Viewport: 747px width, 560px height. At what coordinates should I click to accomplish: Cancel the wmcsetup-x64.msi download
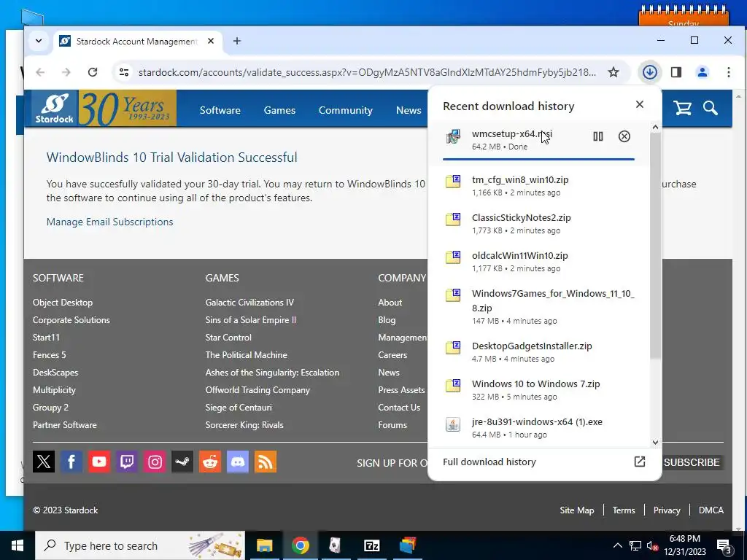click(624, 136)
